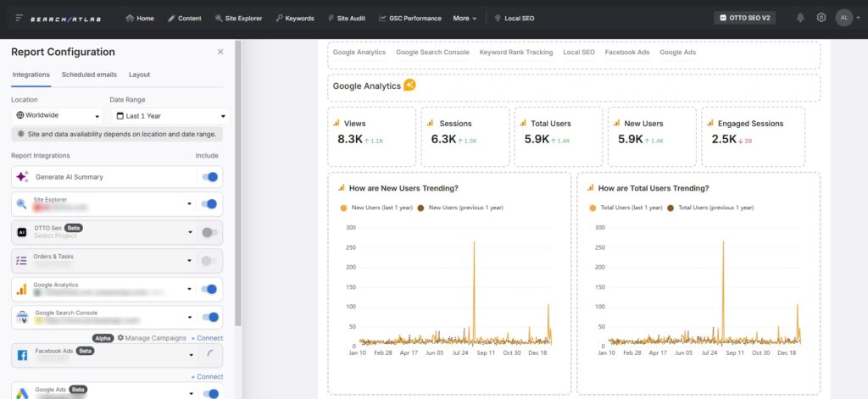Toggle the Google Ads include switch
The image size is (868, 399).
[210, 393]
